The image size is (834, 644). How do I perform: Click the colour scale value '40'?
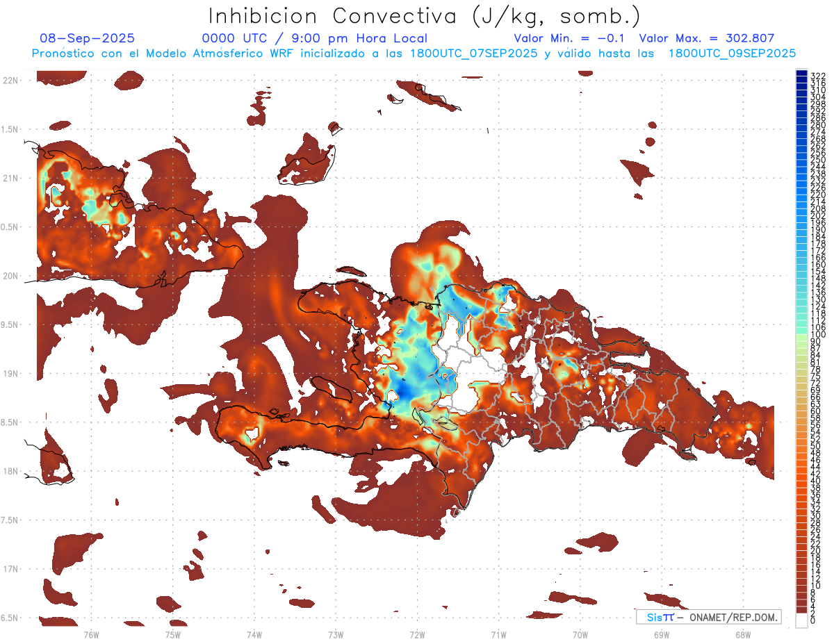[x=816, y=481]
